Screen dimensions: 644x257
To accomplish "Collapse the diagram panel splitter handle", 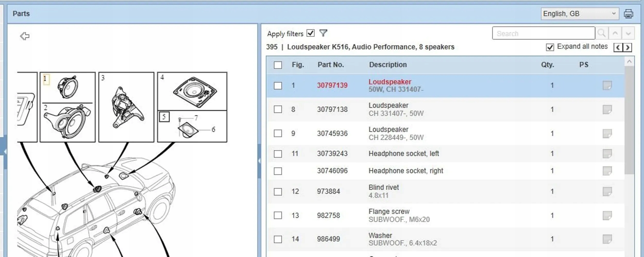I will point(259,161).
